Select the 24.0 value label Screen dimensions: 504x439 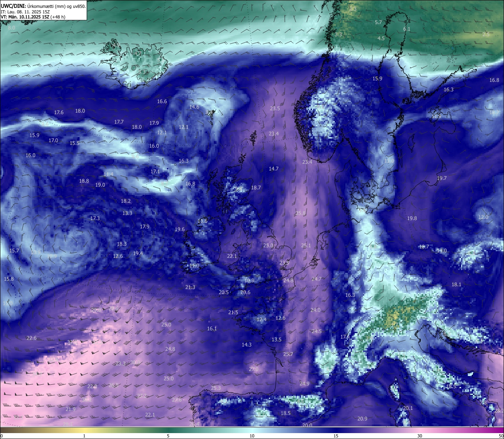point(315,310)
